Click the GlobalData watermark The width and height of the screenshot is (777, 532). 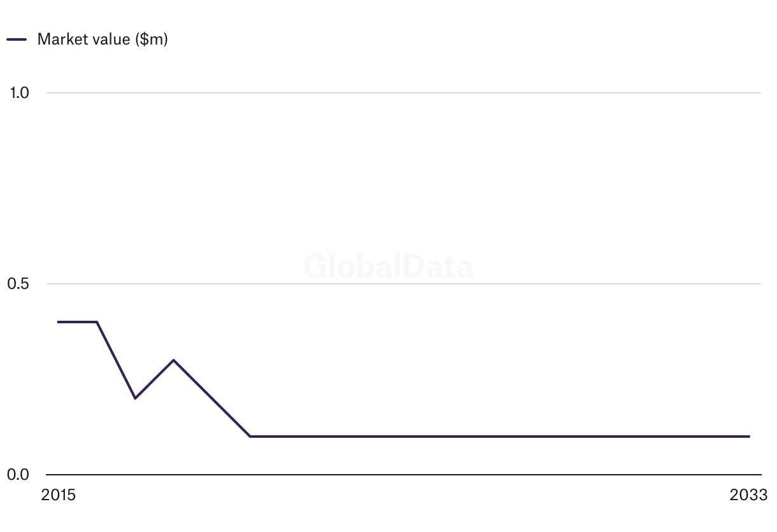click(388, 266)
